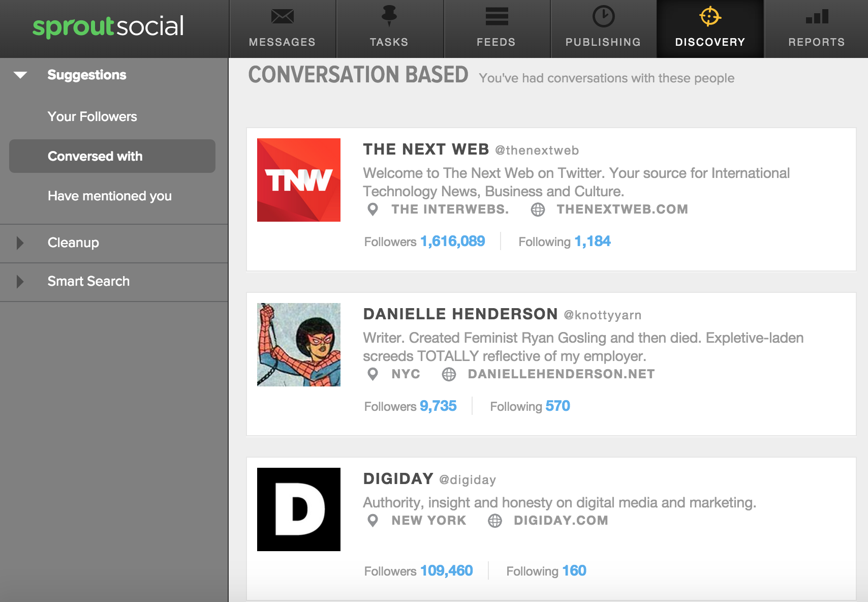
Task: Click the Cleanup label
Action: click(73, 243)
